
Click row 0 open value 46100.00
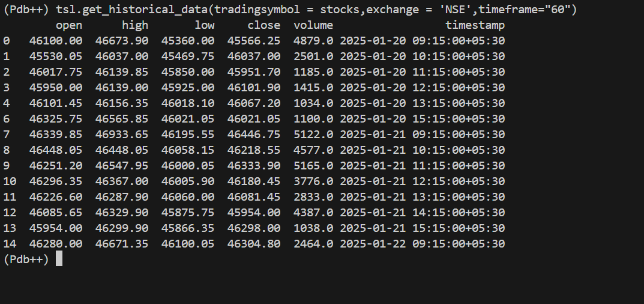[x=56, y=41]
